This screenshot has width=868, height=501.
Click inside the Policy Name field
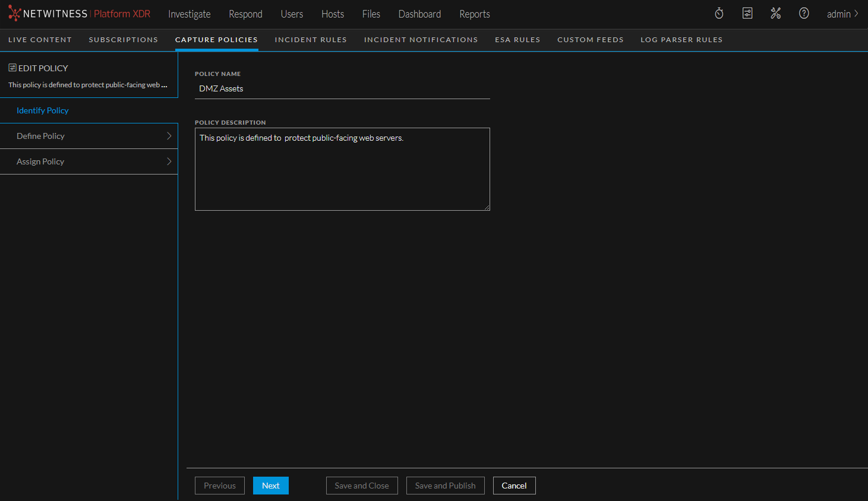click(x=342, y=88)
